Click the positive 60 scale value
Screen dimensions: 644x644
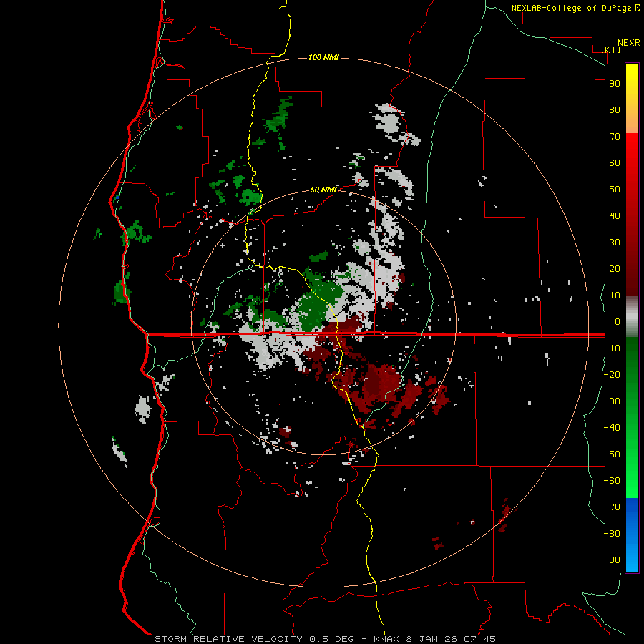coord(615,163)
